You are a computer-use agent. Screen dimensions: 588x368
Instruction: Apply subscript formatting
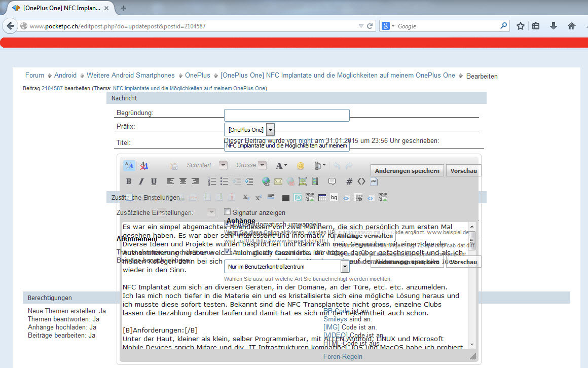[x=246, y=197]
